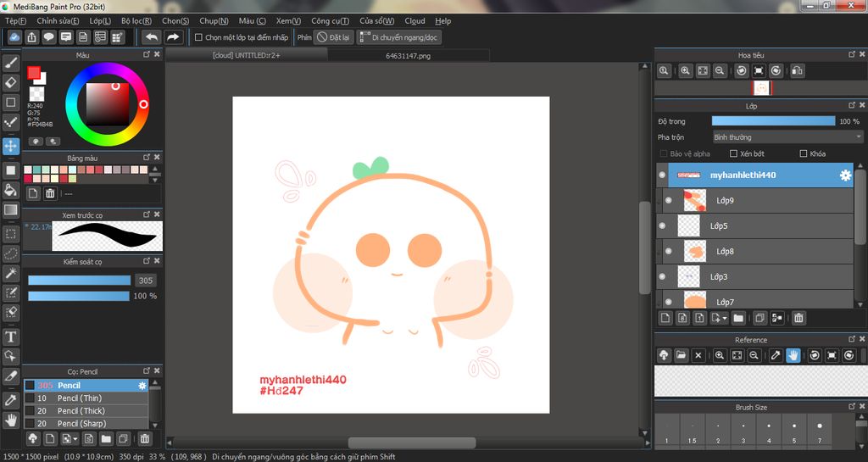
Task: Pop out the Hoa tiêu navigator panel
Action: tap(852, 54)
